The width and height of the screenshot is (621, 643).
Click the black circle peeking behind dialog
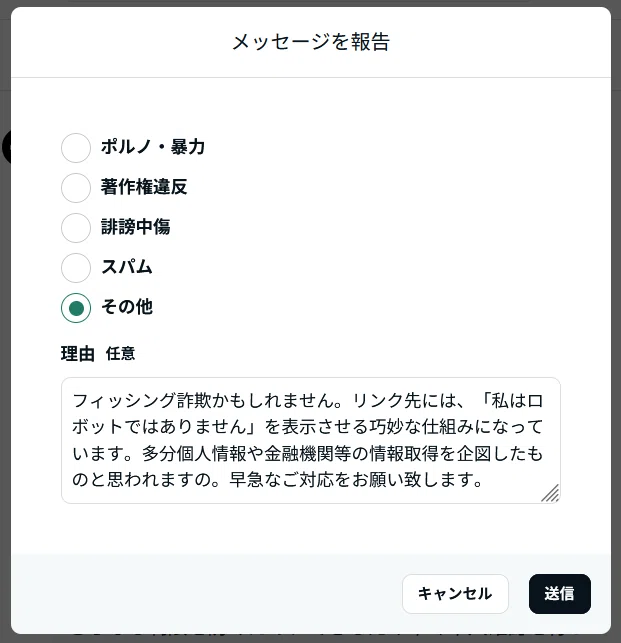tap(6, 147)
